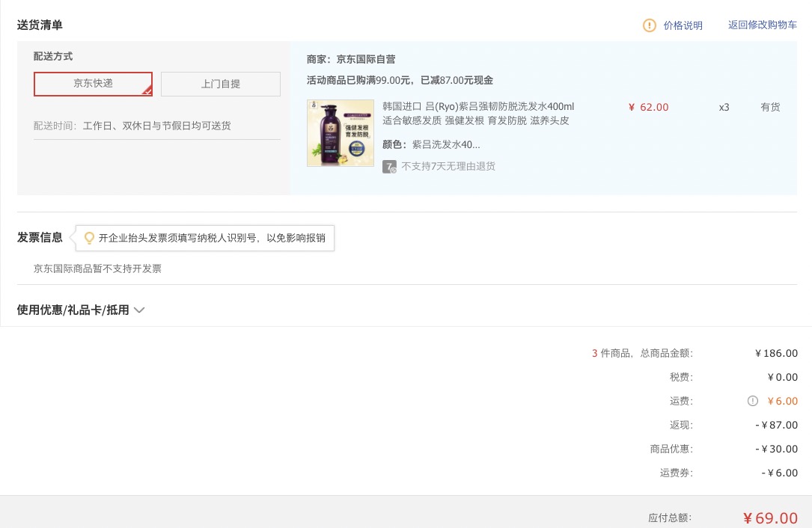Click the shipping coupon value -¥6.00
The height and width of the screenshot is (528, 812).
(x=779, y=473)
